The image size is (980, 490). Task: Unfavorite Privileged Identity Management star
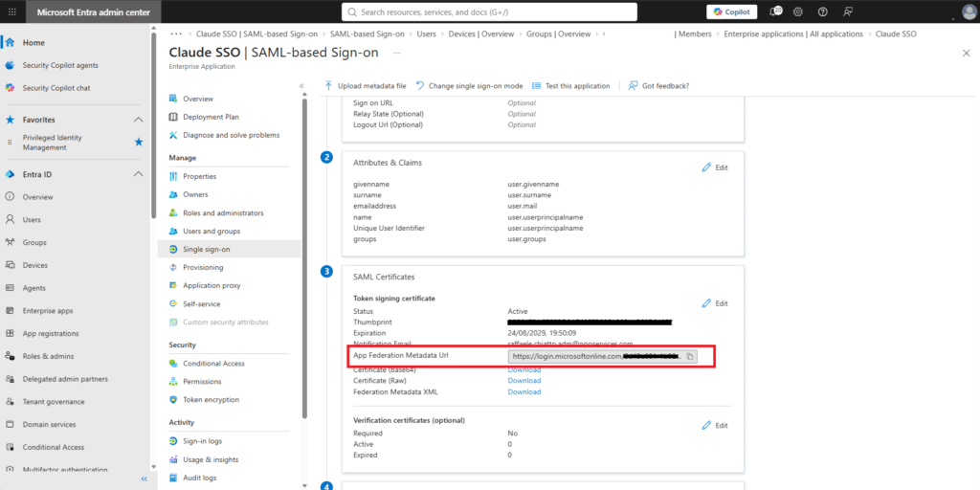[139, 143]
